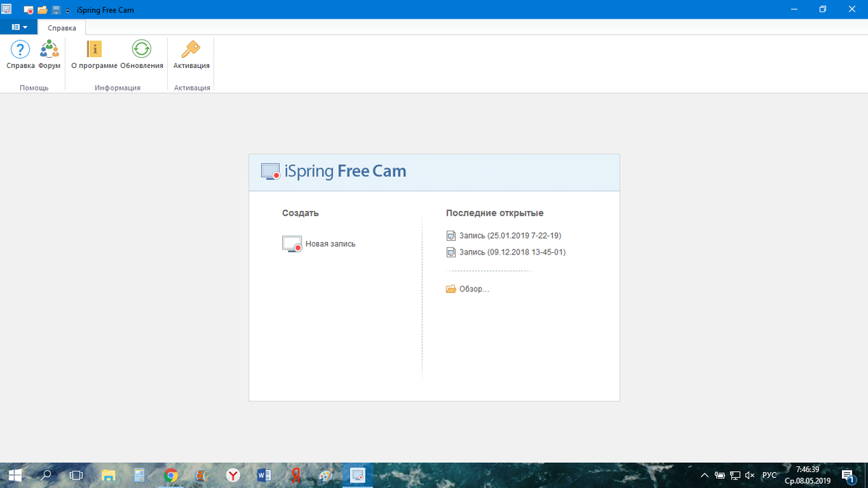Open Windows Start menu
Image resolution: width=868 pixels, height=488 pixels.
coord(14,475)
